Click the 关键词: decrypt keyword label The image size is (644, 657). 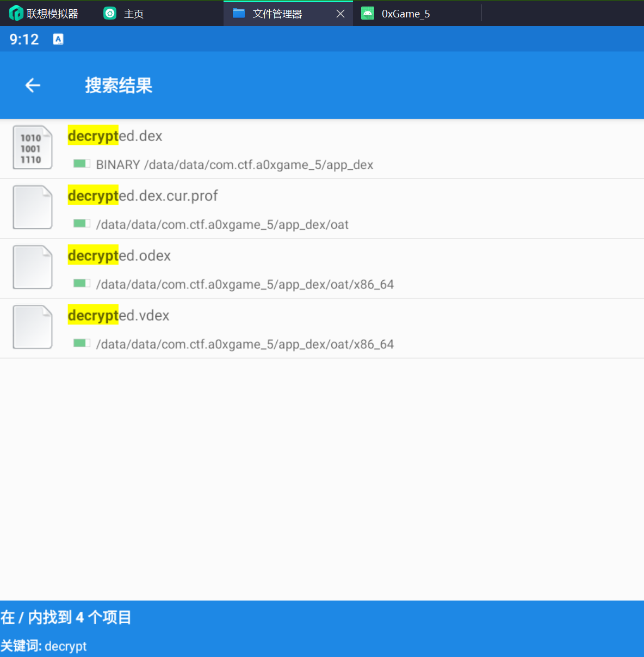(44, 646)
